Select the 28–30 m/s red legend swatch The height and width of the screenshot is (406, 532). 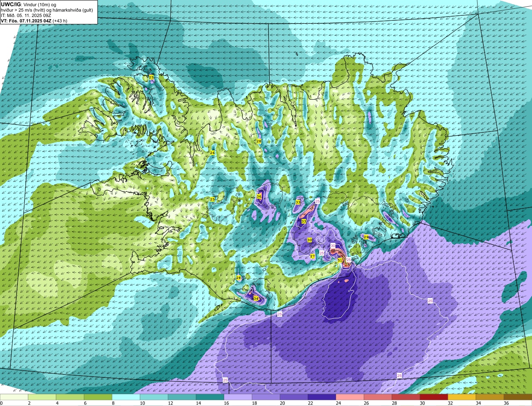coord(406,397)
